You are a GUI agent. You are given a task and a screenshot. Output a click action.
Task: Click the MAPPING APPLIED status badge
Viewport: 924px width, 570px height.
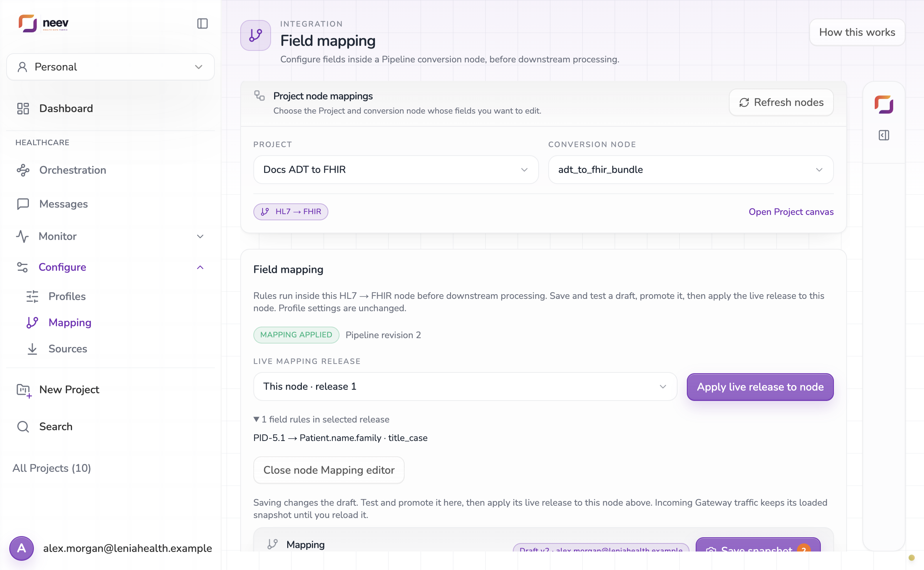coord(296,335)
